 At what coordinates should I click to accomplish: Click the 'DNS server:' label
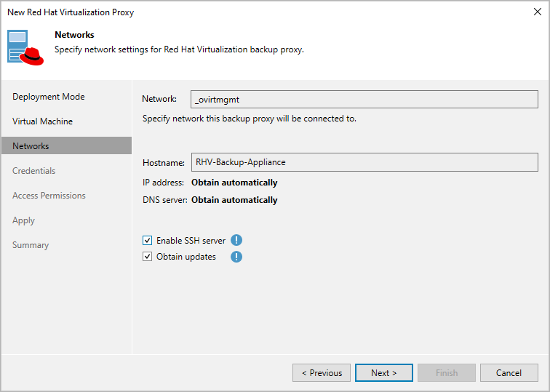pyautogui.click(x=165, y=200)
